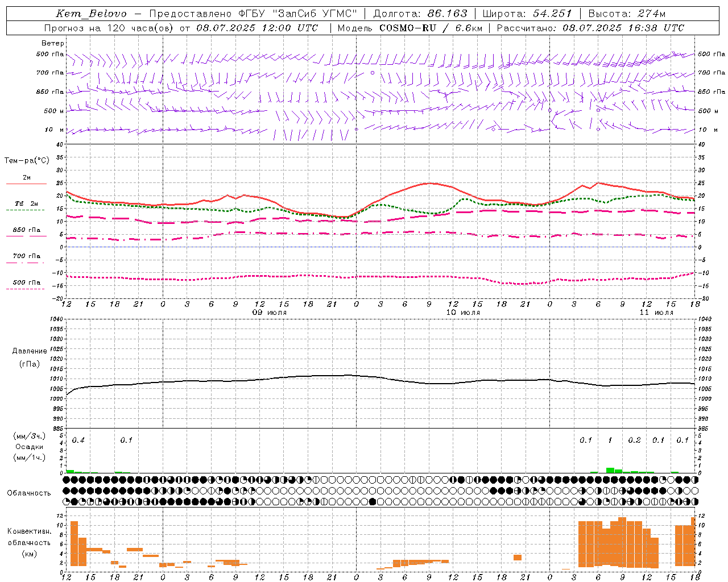Click the 'Широта: 54.251' header value

point(527,14)
